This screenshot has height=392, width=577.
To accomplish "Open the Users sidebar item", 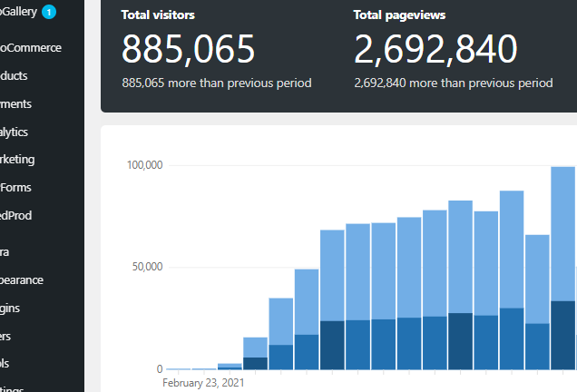I will 5,337.
